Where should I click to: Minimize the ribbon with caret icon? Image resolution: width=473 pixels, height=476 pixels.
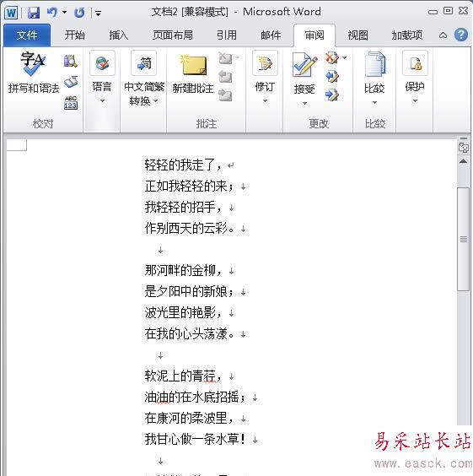click(443, 35)
